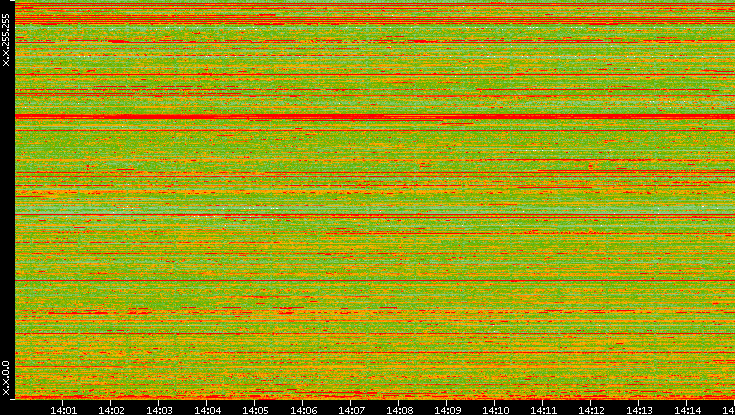The image size is (735, 415).
Task: Click the 14:09 time axis label
Action: 447,410
